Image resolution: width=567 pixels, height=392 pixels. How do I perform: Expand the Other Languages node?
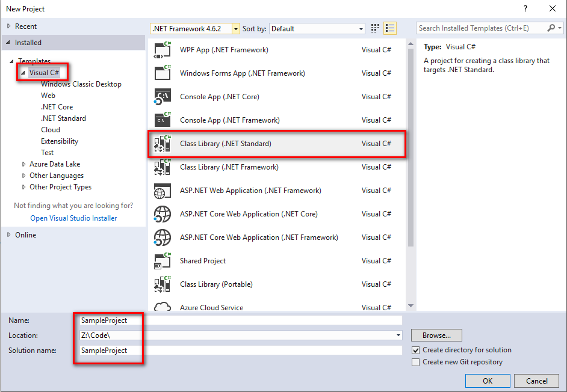(x=24, y=176)
